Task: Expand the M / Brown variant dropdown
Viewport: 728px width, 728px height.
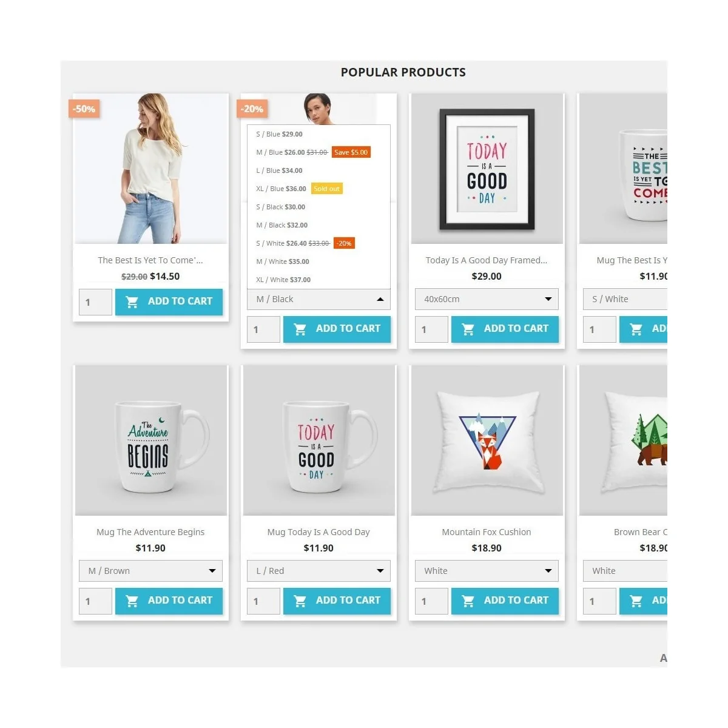Action: point(150,571)
